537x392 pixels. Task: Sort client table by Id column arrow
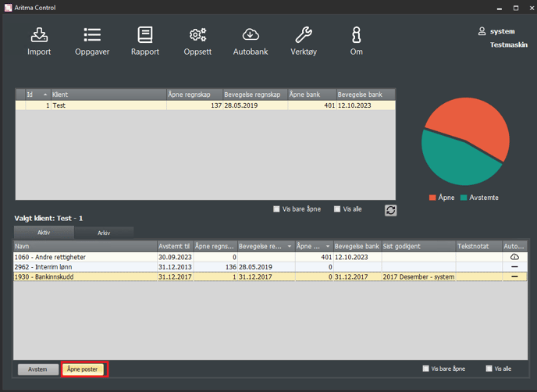[45, 94]
